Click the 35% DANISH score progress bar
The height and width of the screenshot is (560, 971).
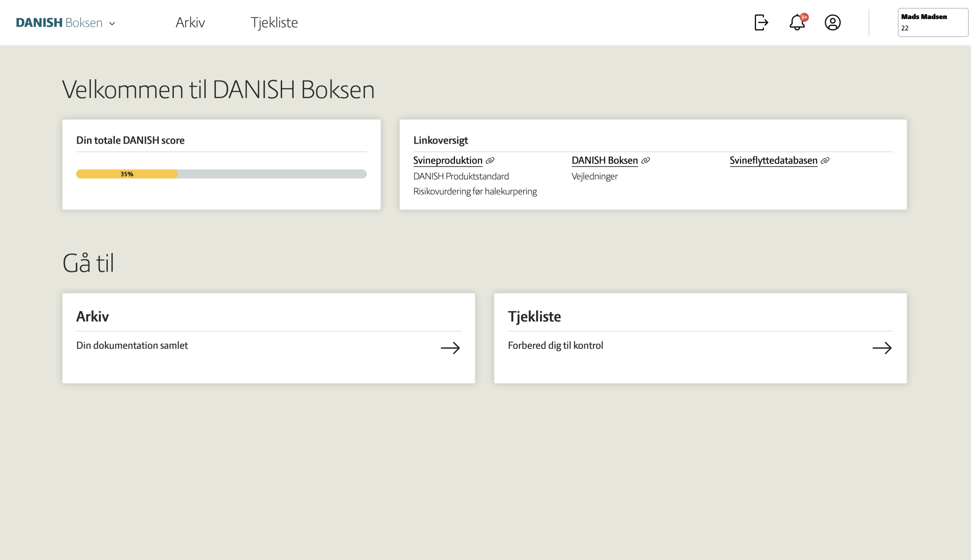point(221,174)
